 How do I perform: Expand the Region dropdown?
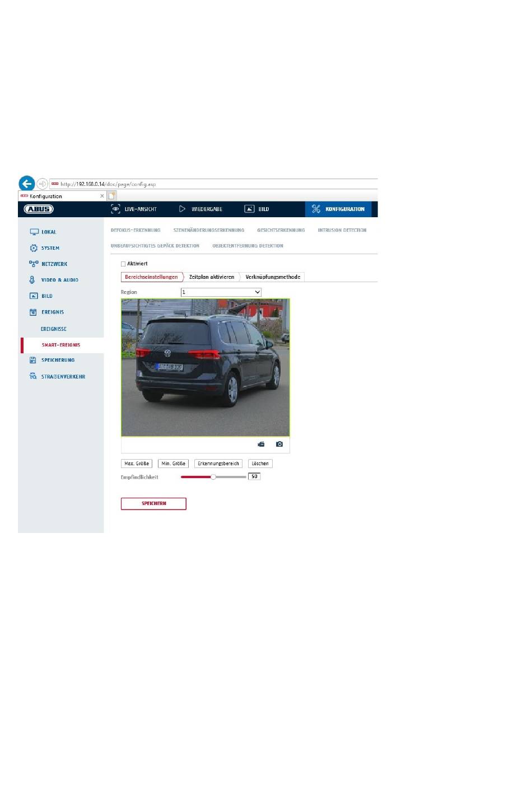pyautogui.click(x=221, y=292)
